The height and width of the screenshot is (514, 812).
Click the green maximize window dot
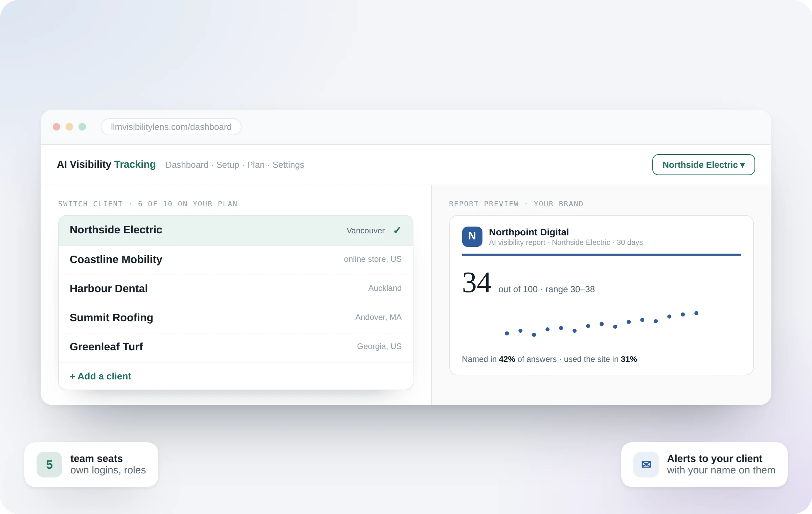[82, 127]
